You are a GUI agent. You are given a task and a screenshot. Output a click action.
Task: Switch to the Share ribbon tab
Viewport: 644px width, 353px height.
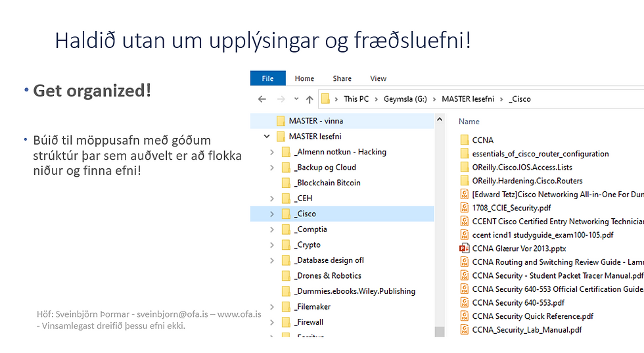pyautogui.click(x=342, y=78)
